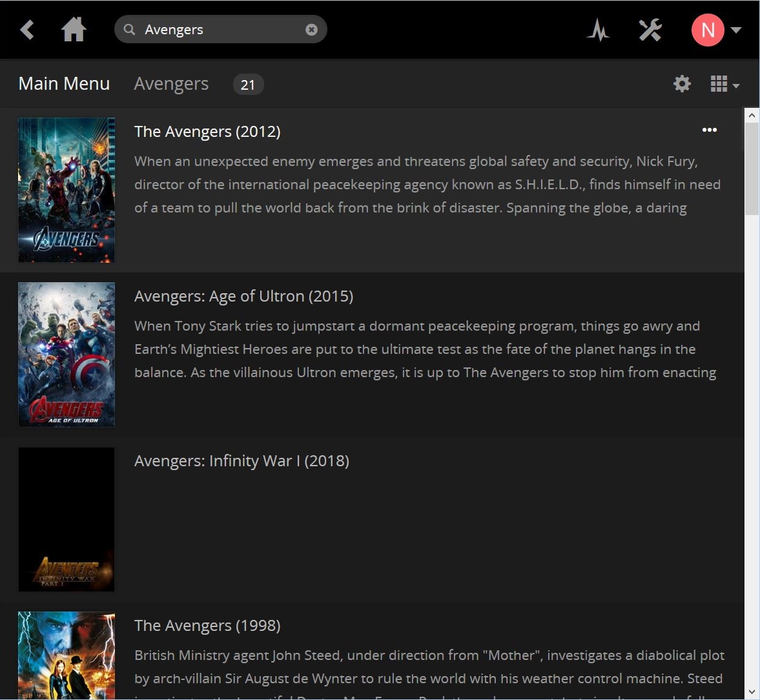Click the scrollbar up arrow
This screenshot has height=700, width=760.
[752, 116]
